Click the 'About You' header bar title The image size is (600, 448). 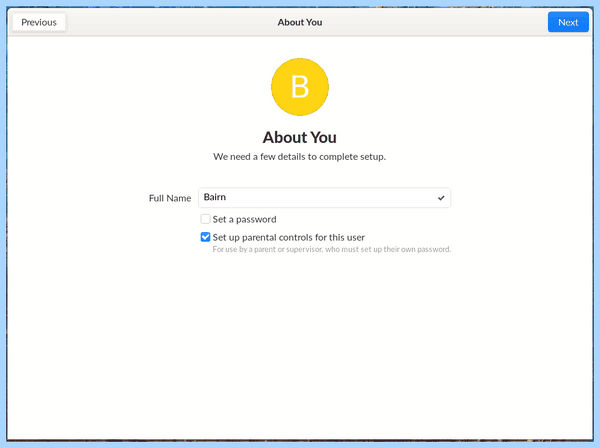click(x=300, y=22)
